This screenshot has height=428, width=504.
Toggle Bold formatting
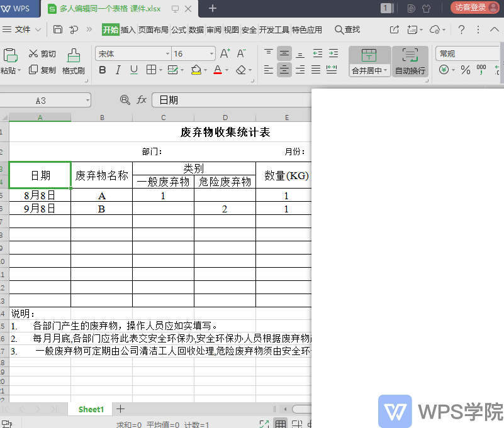coord(102,70)
